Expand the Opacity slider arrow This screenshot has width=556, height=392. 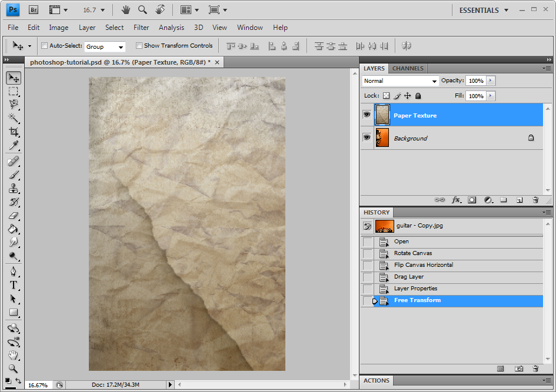(491, 81)
